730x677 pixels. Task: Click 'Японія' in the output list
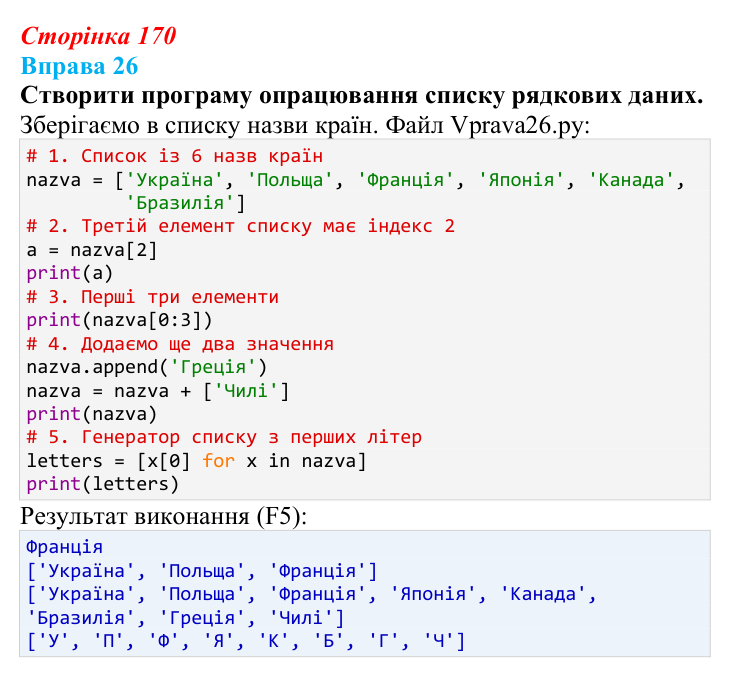click(433, 594)
